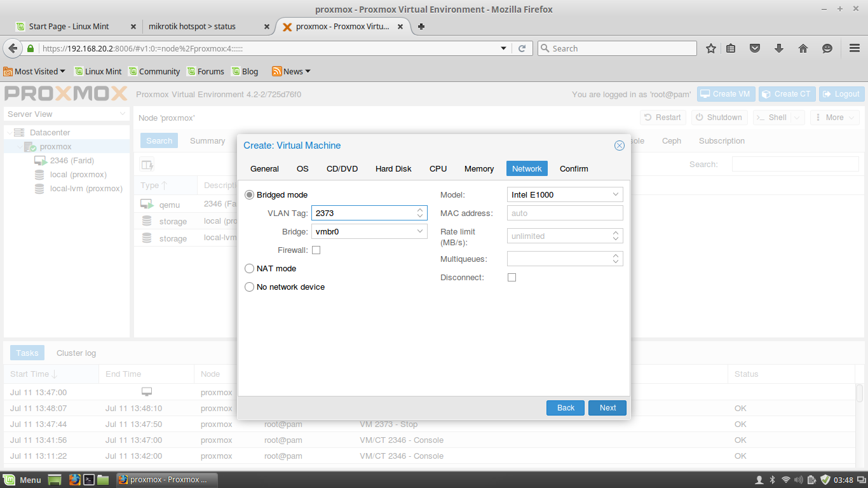Switch to the General wizard tab
The image size is (868, 488).
(264, 168)
